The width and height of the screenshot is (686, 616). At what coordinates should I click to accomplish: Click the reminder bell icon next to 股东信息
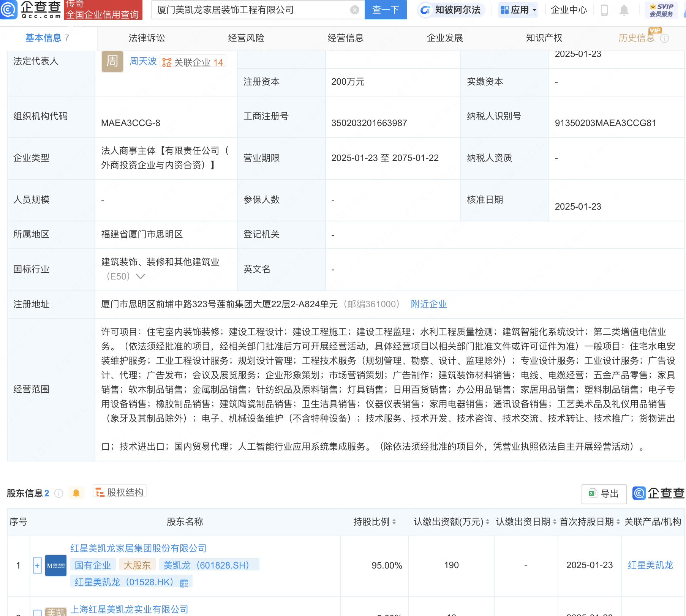coord(76,492)
